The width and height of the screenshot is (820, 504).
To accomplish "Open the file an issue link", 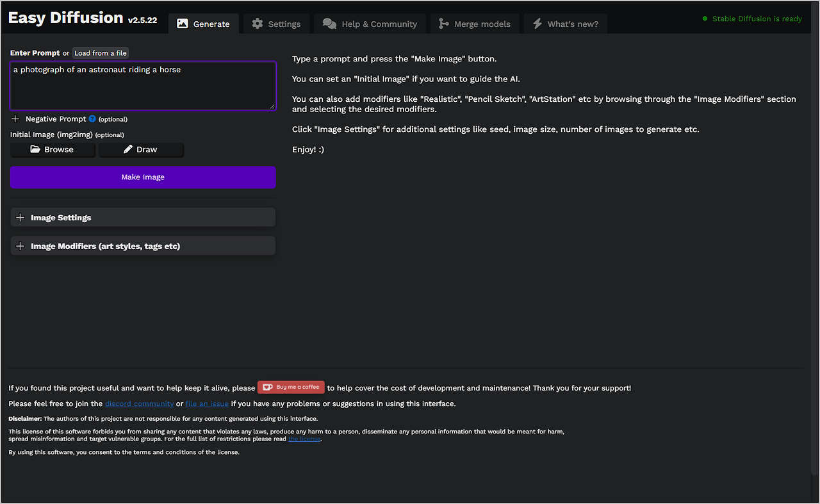I will click(207, 403).
